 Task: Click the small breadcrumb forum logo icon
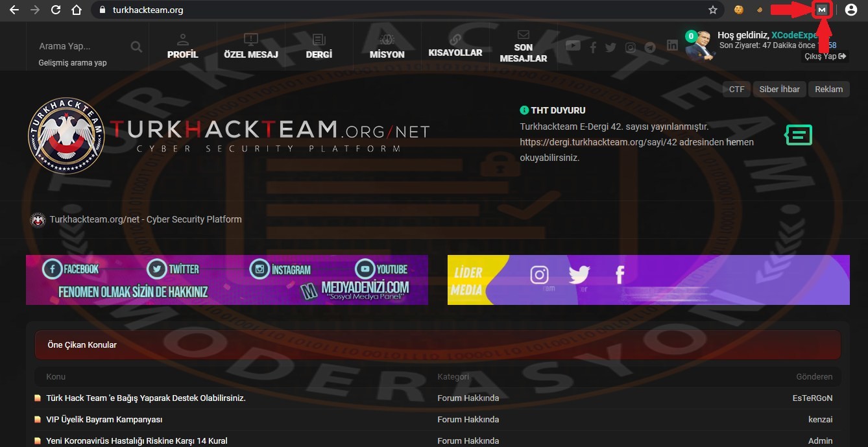38,220
